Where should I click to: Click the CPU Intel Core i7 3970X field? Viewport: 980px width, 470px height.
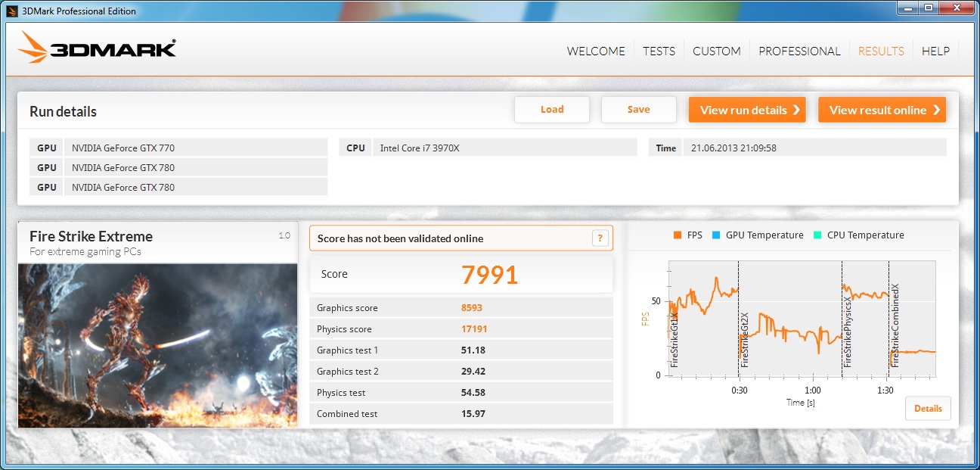pyautogui.click(x=488, y=148)
